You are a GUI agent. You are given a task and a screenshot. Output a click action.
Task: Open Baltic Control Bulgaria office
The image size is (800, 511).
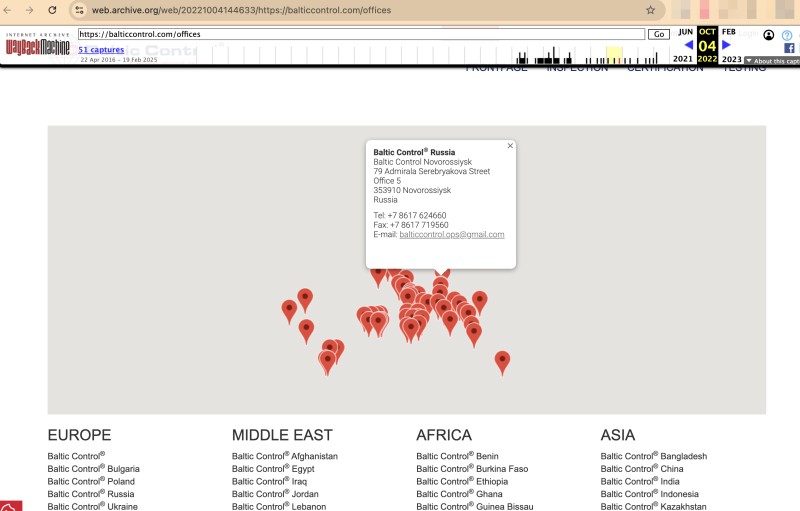[x=93, y=469]
